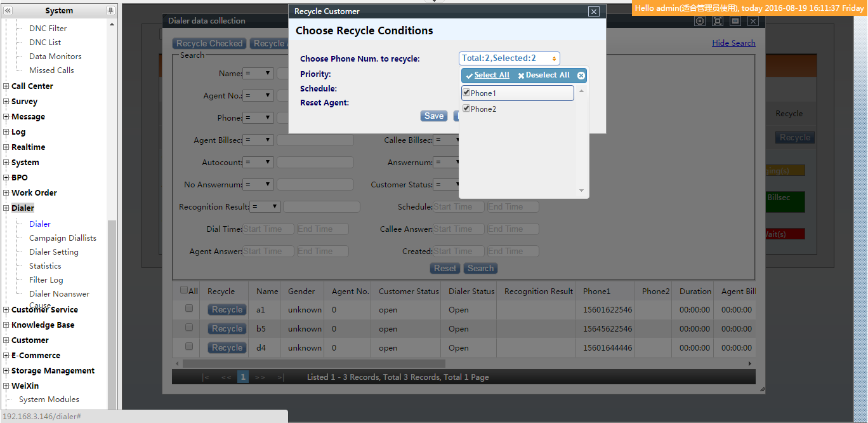Expand the Call Center tree node
The height and width of the screenshot is (423, 868).
[x=6, y=86]
